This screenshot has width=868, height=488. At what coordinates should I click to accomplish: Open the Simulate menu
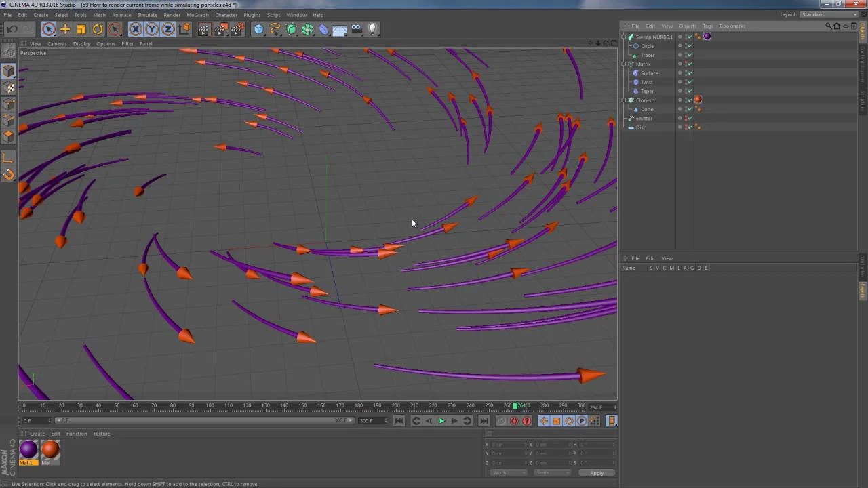(x=146, y=15)
